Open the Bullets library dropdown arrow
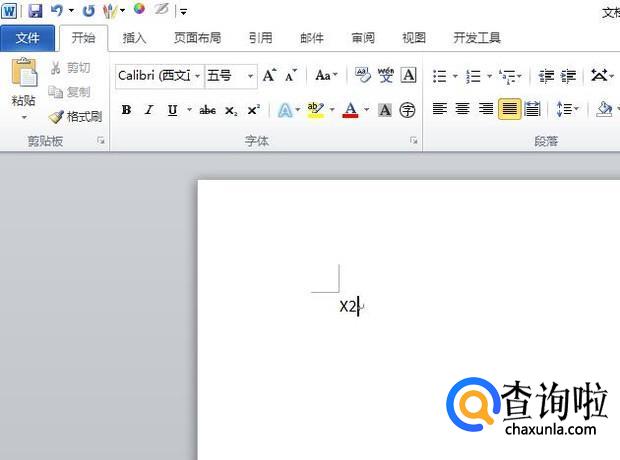 [x=455, y=76]
